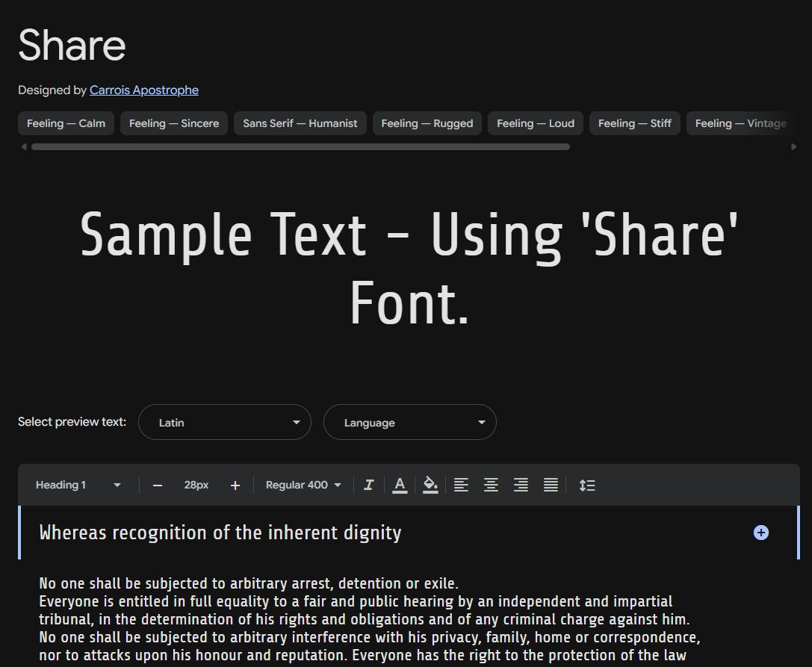Open the text color picker

point(399,485)
